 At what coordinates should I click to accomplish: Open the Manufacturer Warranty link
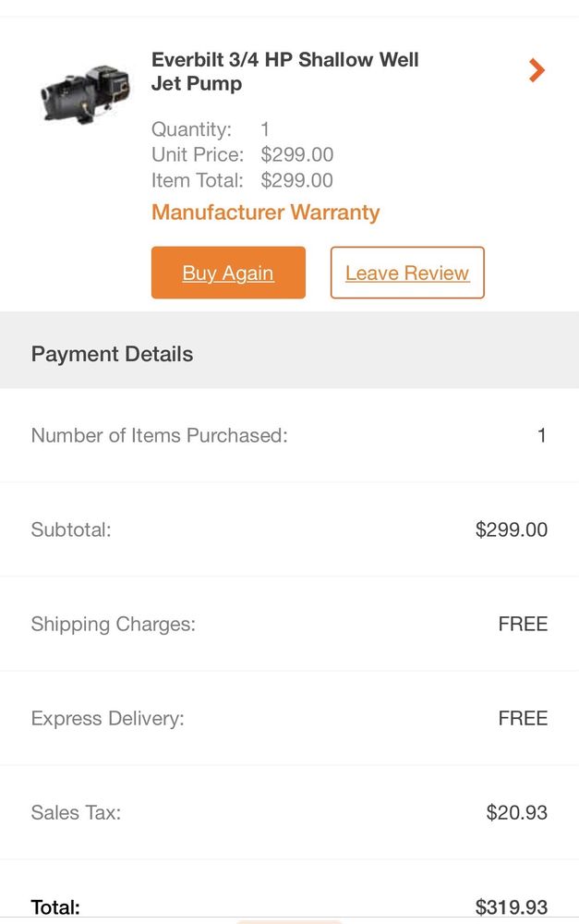(265, 213)
